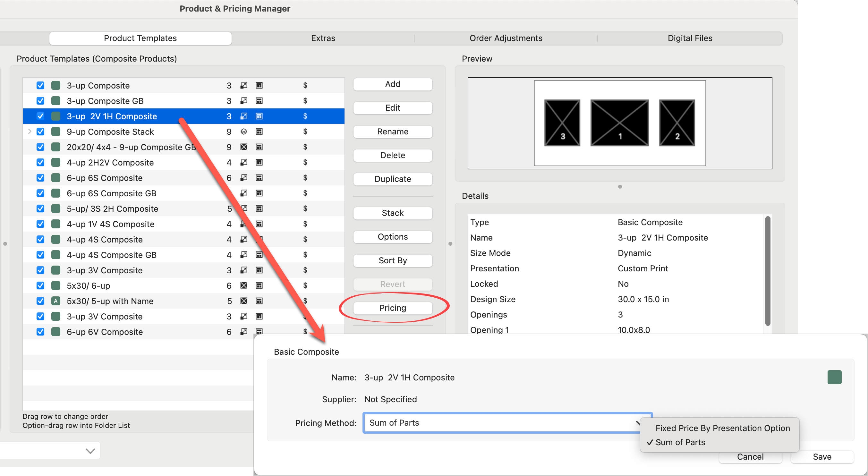
Task: Click the template grid icon on 6-up 6S Composite
Action: pyautogui.click(x=259, y=178)
